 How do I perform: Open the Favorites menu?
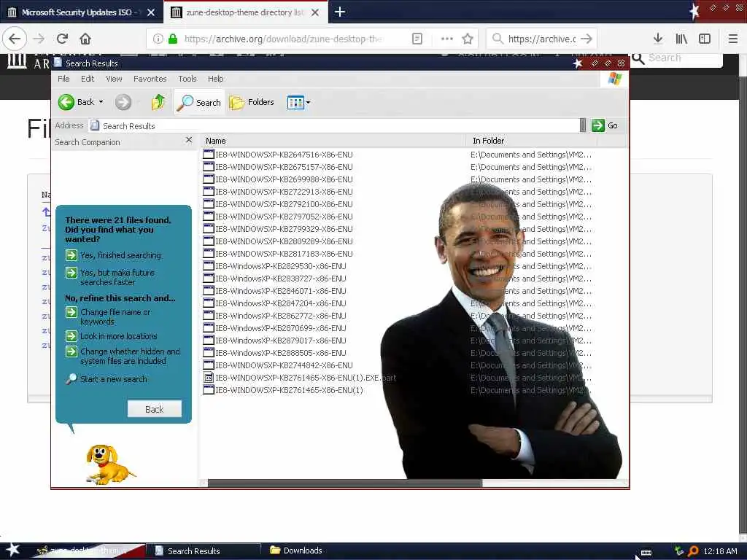150,79
